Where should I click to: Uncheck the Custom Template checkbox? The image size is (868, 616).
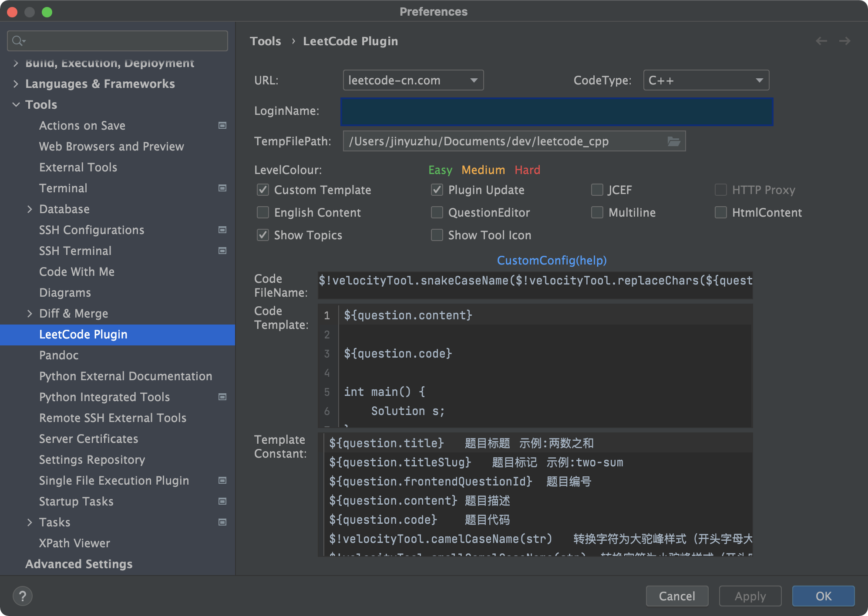[x=263, y=190]
